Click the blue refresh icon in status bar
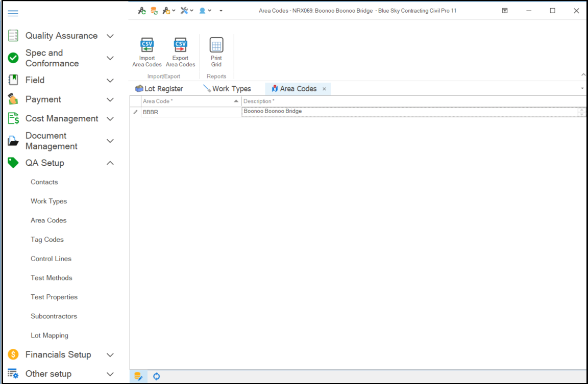Image resolution: width=588 pixels, height=384 pixels. [x=157, y=376]
